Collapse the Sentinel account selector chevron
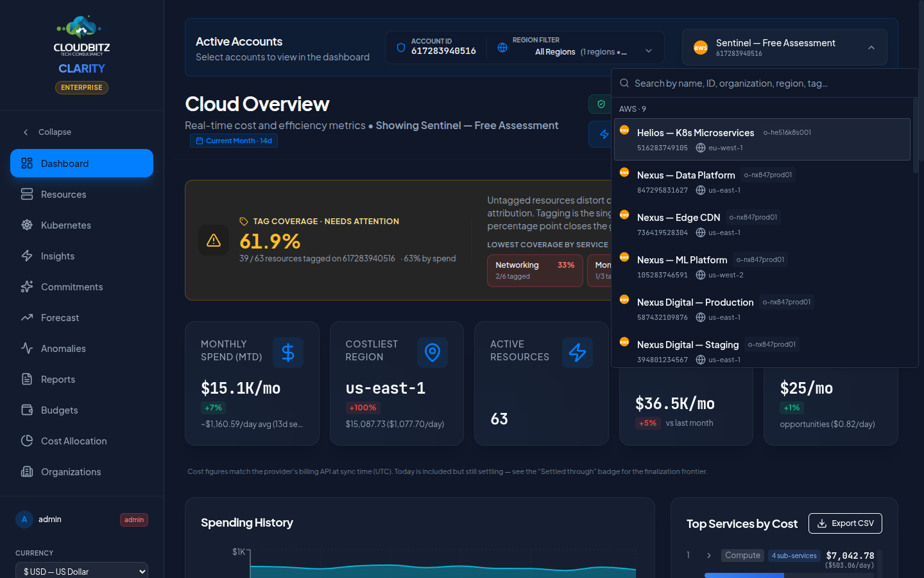This screenshot has width=924, height=578. tap(871, 48)
